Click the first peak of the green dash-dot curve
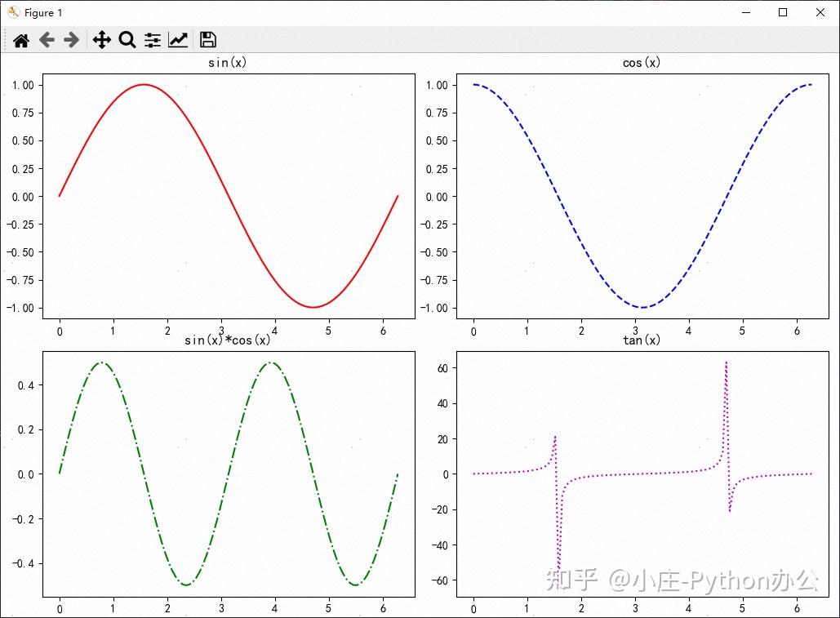Image resolution: width=840 pixels, height=618 pixels. [x=102, y=363]
